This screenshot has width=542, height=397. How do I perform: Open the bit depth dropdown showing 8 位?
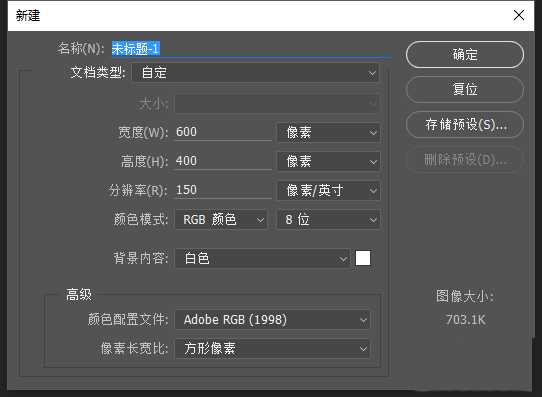(328, 219)
